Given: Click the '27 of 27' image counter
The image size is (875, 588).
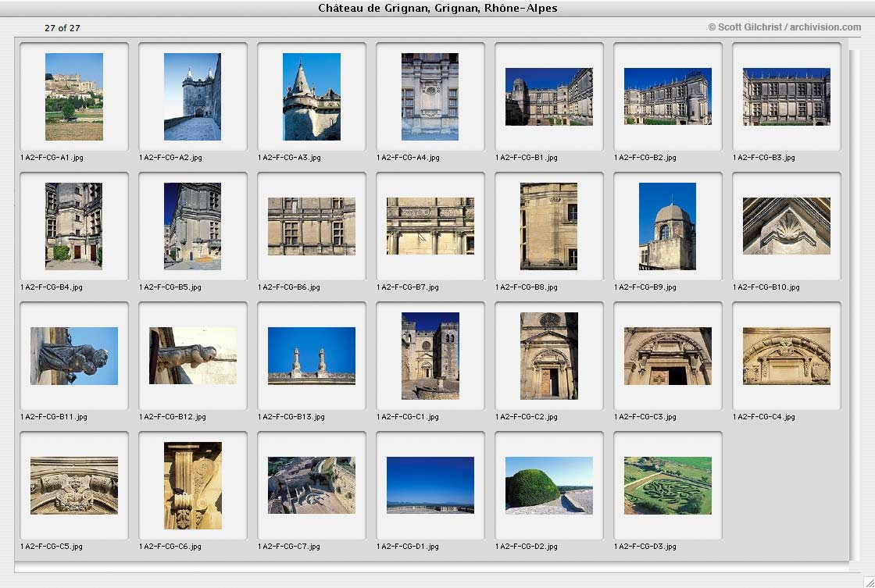Looking at the screenshot, I should click(62, 28).
